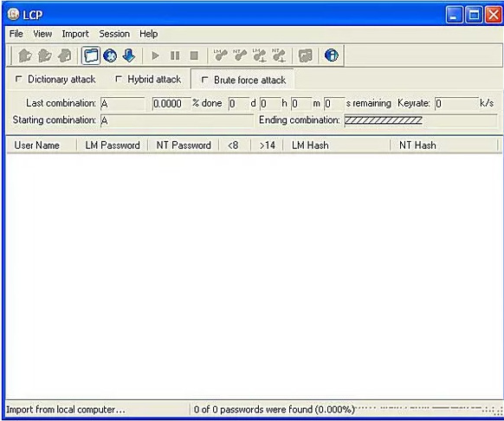Click the Last combination field

tap(123, 104)
